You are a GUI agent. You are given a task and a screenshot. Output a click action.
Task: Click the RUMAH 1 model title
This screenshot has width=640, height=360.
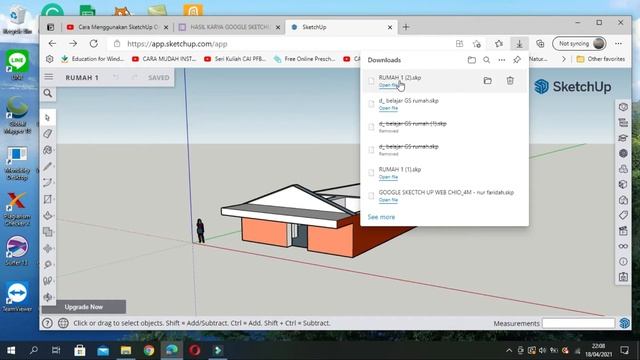(x=82, y=78)
